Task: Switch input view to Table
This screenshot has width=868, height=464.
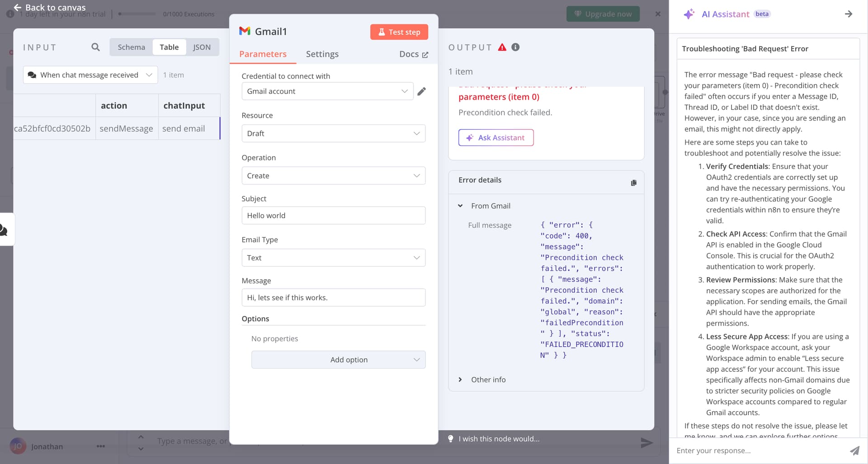Action: point(169,47)
